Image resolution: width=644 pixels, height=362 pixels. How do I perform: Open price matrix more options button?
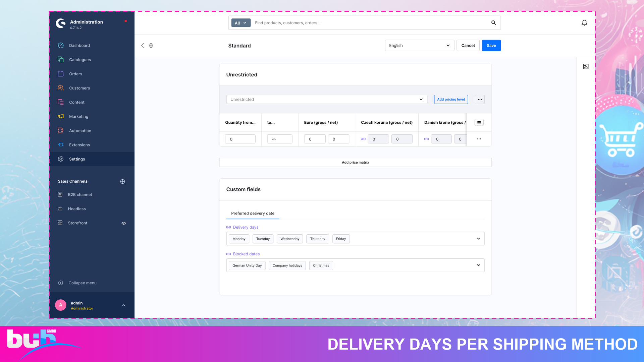480,100
